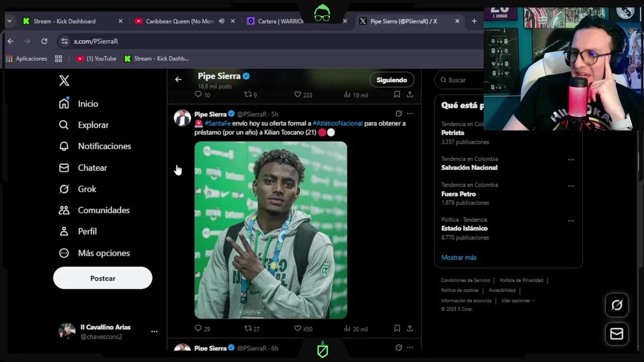644x362 pixels.
Task: Open Perfil page
Action: point(77,231)
